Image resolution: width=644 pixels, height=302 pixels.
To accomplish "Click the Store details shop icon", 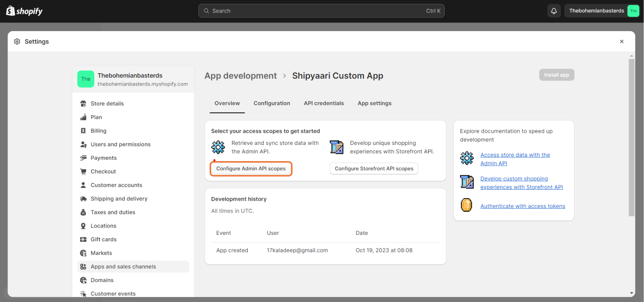I will [83, 104].
